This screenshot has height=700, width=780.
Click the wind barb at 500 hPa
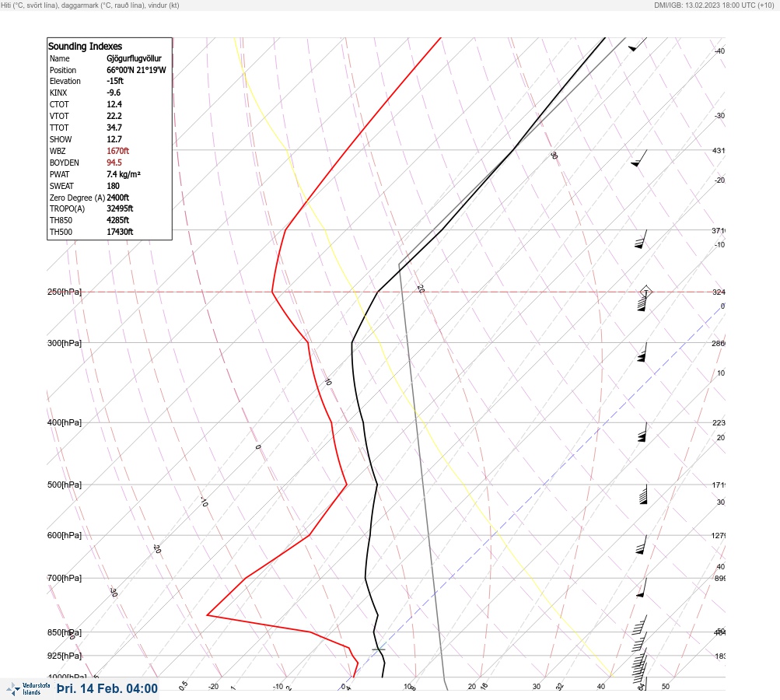point(643,494)
